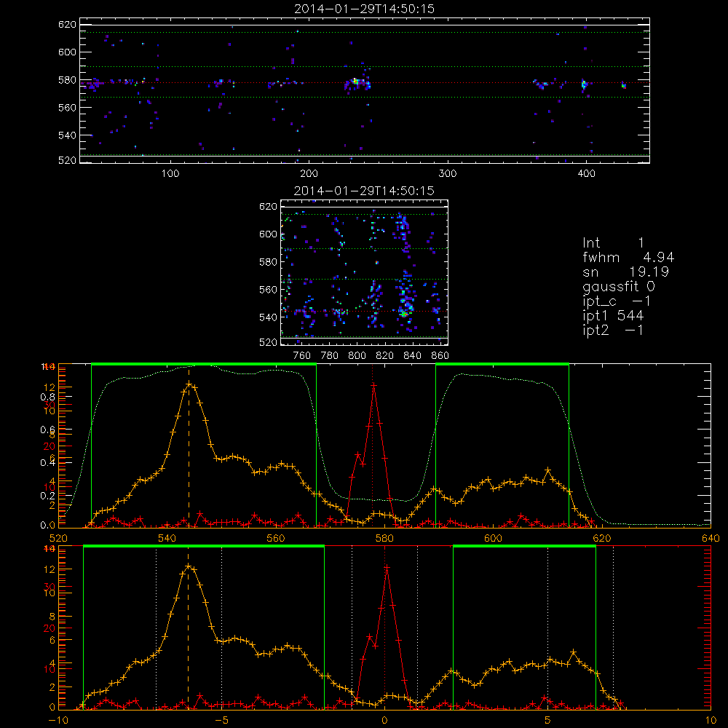Click x-axis label 860 on middle plot

click(x=440, y=356)
